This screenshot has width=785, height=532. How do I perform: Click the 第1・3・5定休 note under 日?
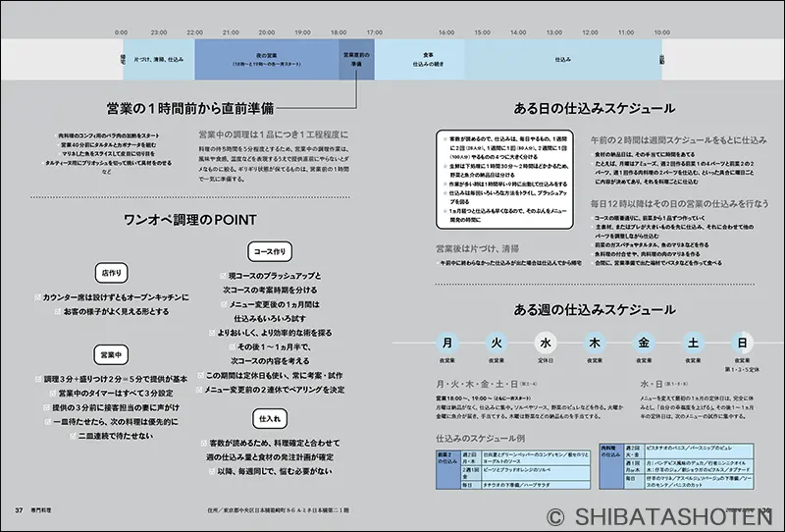click(x=742, y=370)
